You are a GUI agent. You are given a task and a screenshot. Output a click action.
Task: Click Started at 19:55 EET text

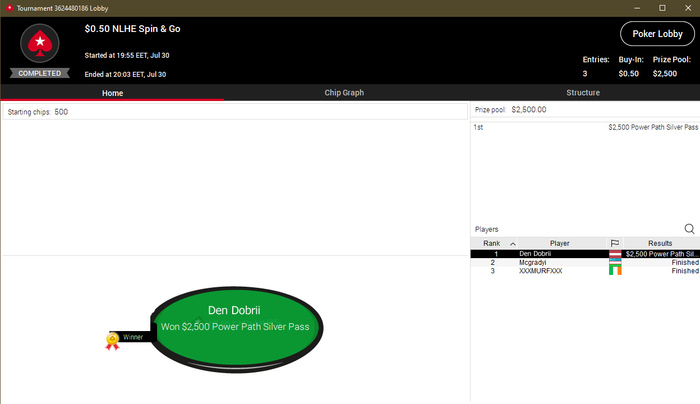(x=127, y=55)
